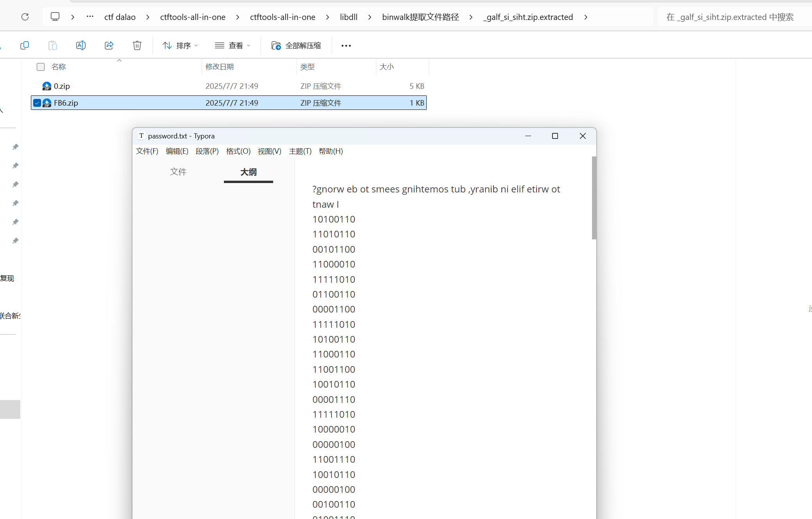Minimize the Typora window
Screen dimensions: 812x519
tap(528, 136)
